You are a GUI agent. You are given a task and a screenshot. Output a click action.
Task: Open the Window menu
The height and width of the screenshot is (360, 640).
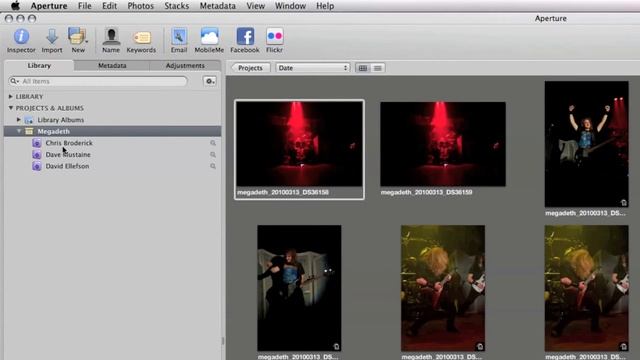point(290,6)
